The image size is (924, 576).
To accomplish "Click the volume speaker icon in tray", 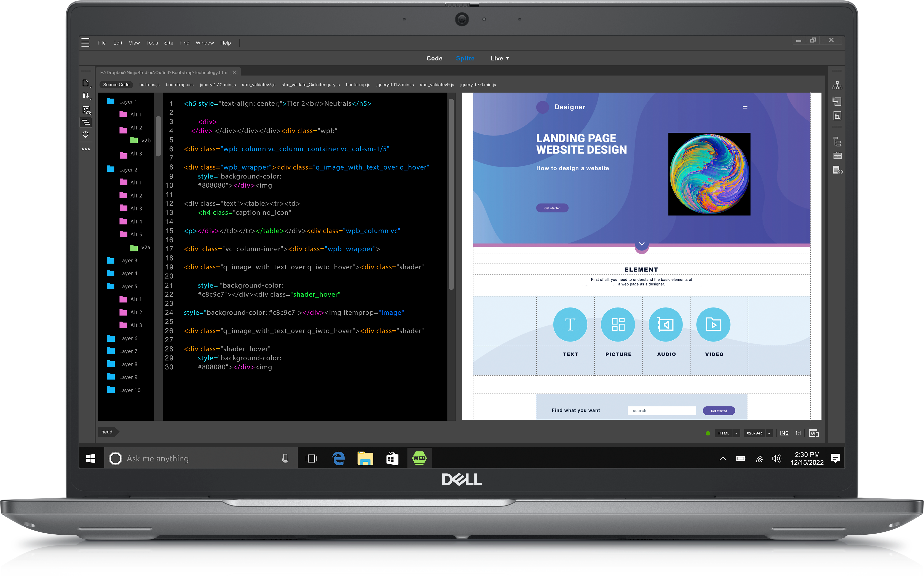I will tap(776, 458).
